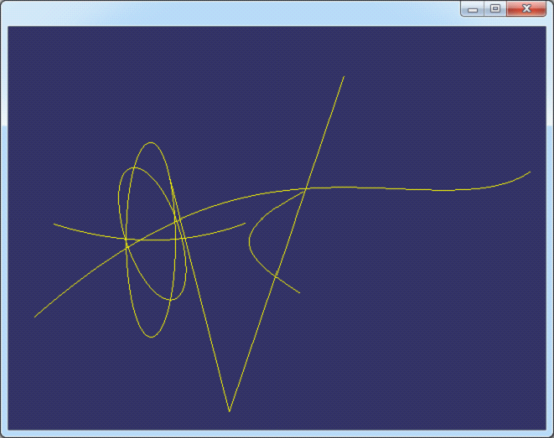The width and height of the screenshot is (554, 439).
Task: Pick the right end of the long spline
Action: pyautogui.click(x=530, y=172)
